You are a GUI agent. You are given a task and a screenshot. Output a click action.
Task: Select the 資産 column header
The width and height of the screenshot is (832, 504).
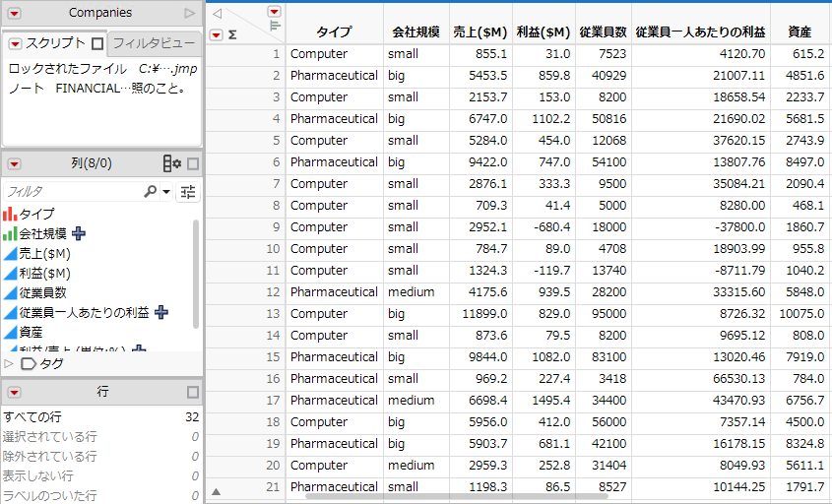pyautogui.click(x=800, y=32)
